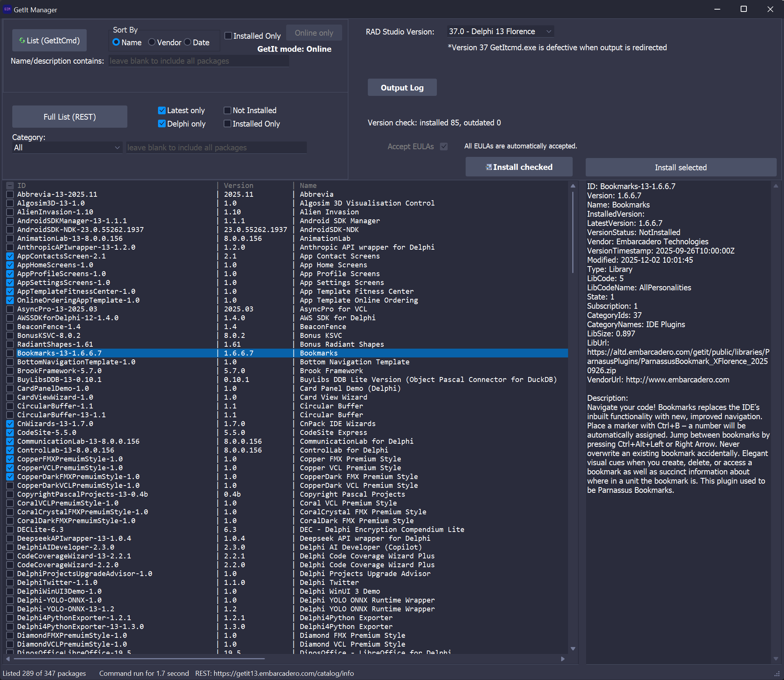
Task: Check the Abbrevia-13-2025.11 package checkbox
Action: [x=10, y=194]
